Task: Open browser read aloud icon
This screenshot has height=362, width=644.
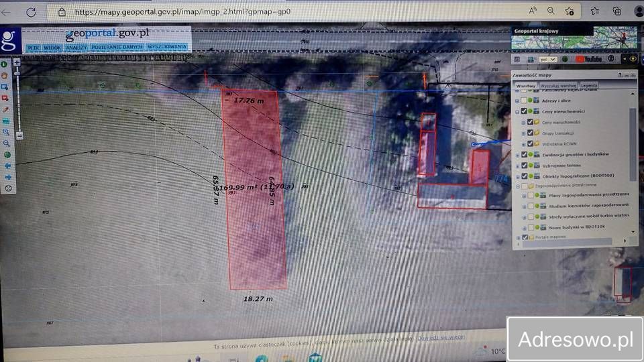Action: point(533,11)
